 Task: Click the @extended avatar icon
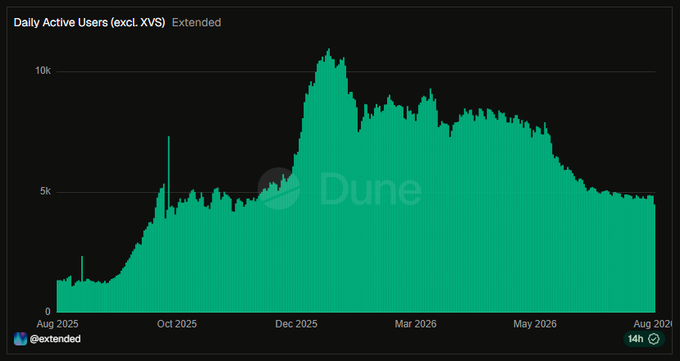[x=20, y=339]
